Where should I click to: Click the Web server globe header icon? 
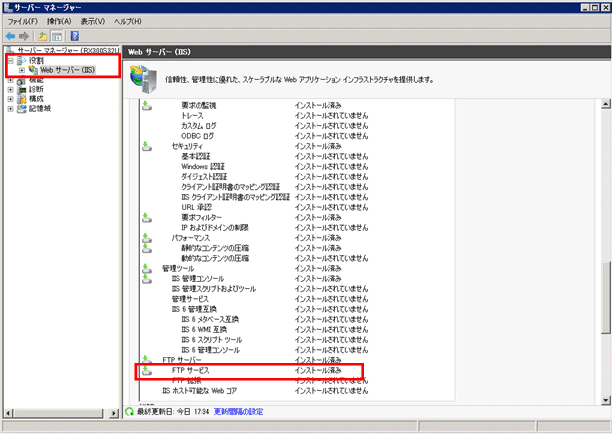(144, 80)
